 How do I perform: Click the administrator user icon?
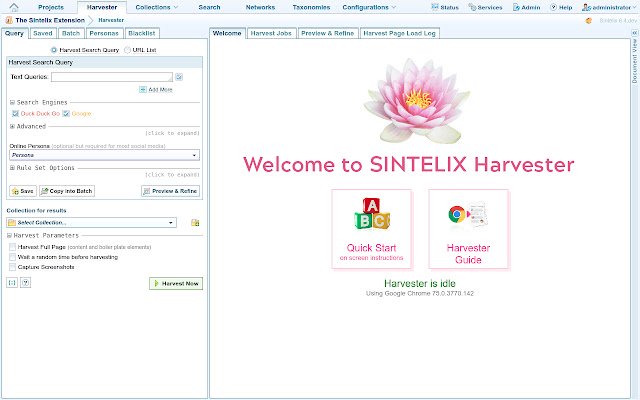pos(586,7)
